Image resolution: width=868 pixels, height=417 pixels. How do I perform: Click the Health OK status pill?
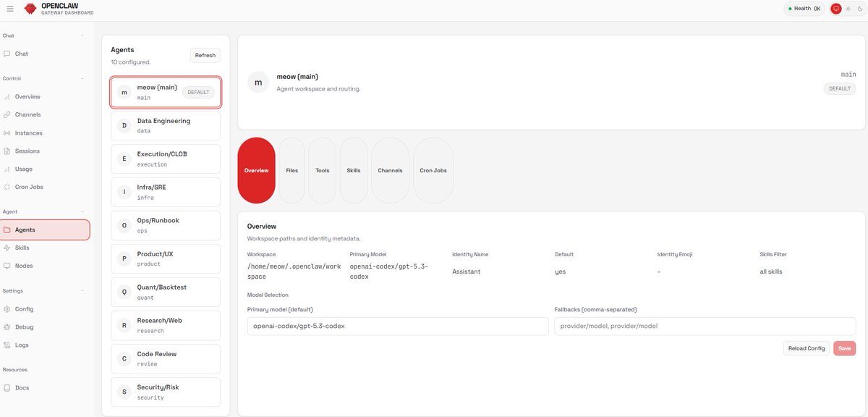pyautogui.click(x=804, y=9)
